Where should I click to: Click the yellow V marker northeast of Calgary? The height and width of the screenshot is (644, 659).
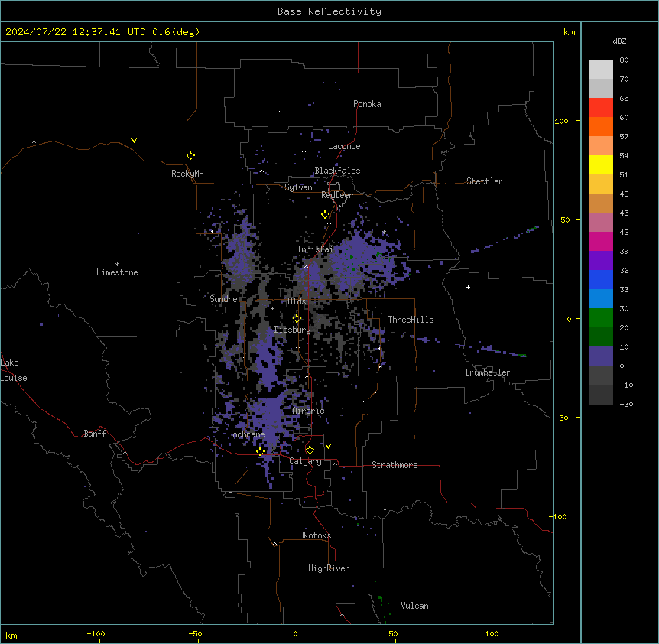(328, 447)
